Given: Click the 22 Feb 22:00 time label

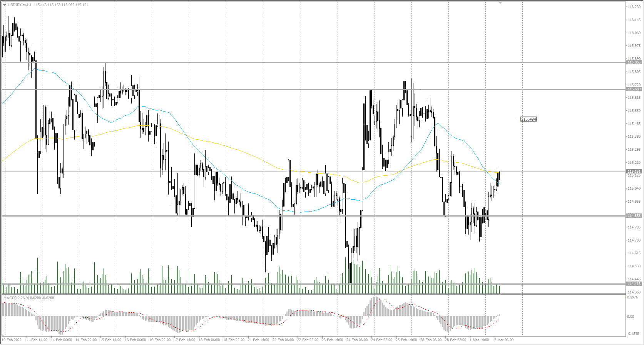Looking at the screenshot, I should point(308,340).
